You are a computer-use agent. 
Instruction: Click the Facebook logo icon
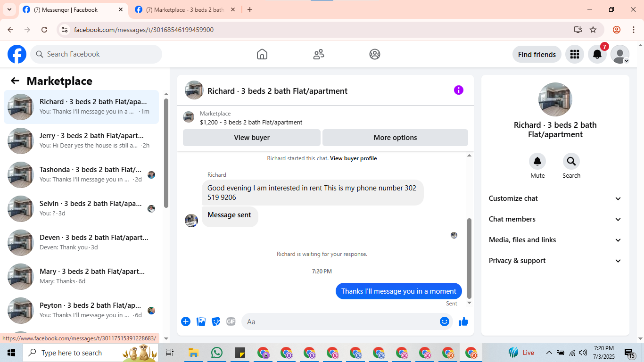click(17, 54)
